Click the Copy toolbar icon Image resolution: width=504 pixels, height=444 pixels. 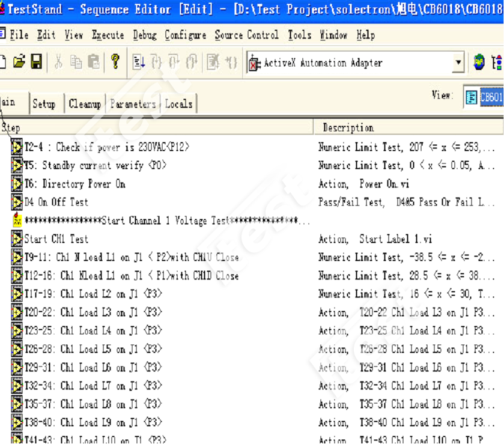point(76,62)
